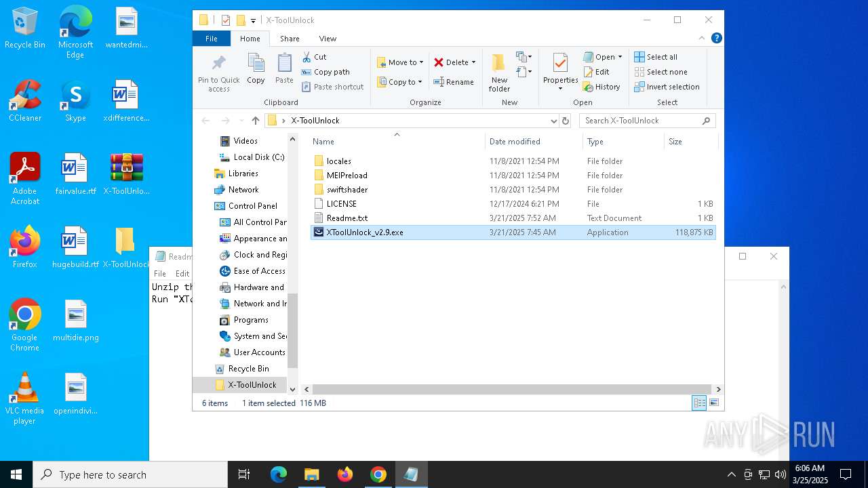Click Select none
This screenshot has width=868, height=488.
[660, 72]
